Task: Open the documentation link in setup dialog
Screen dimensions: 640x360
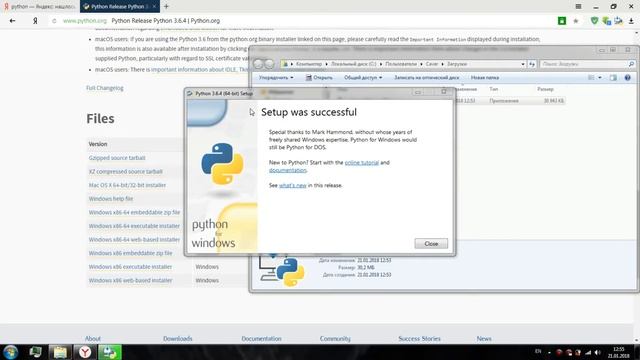Action: [x=287, y=170]
